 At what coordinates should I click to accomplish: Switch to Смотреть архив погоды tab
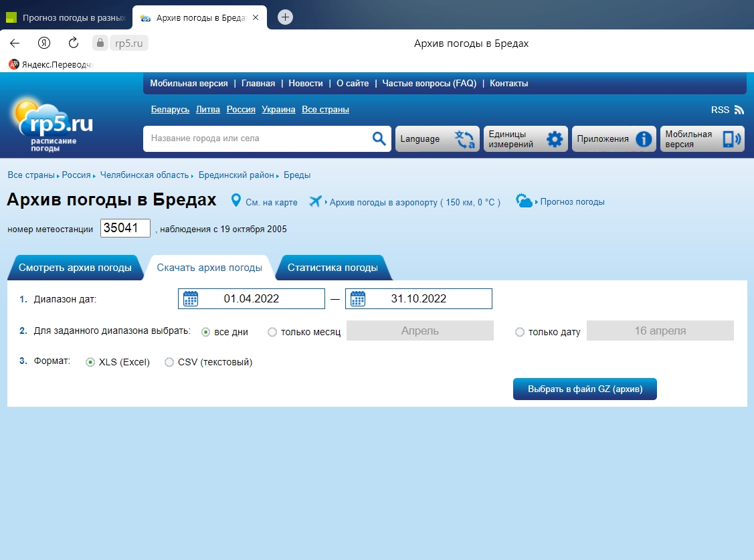click(75, 268)
